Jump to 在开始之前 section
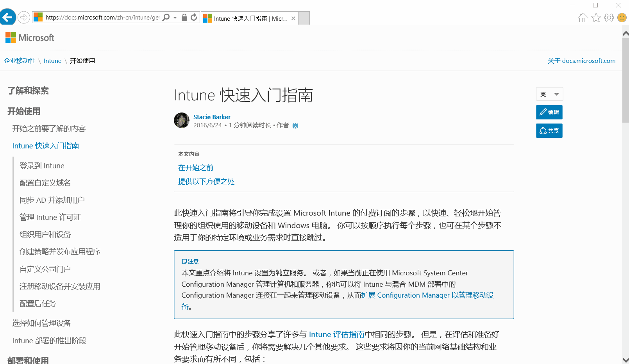The width and height of the screenshot is (629, 364). [x=196, y=168]
